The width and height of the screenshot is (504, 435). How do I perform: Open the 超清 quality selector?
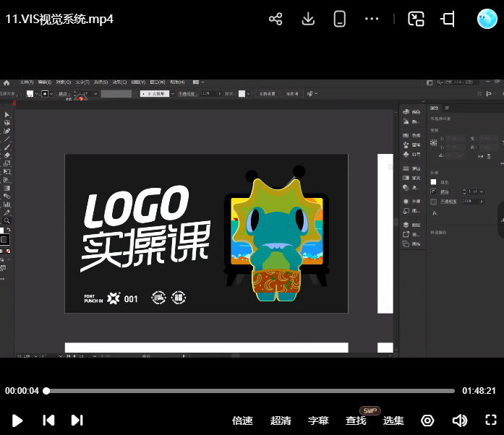281,421
